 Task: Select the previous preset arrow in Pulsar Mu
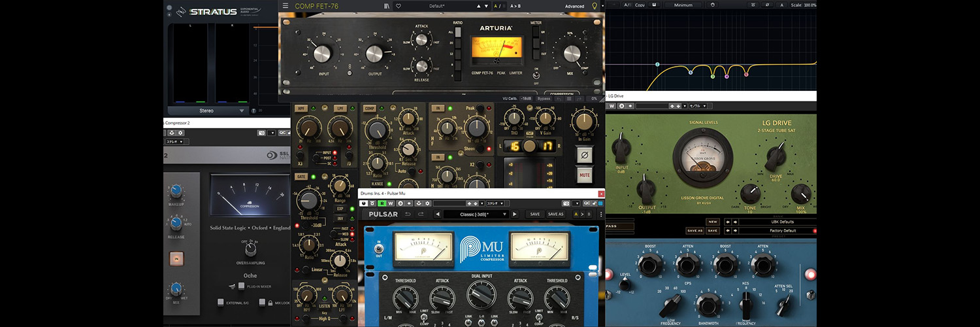pos(438,214)
